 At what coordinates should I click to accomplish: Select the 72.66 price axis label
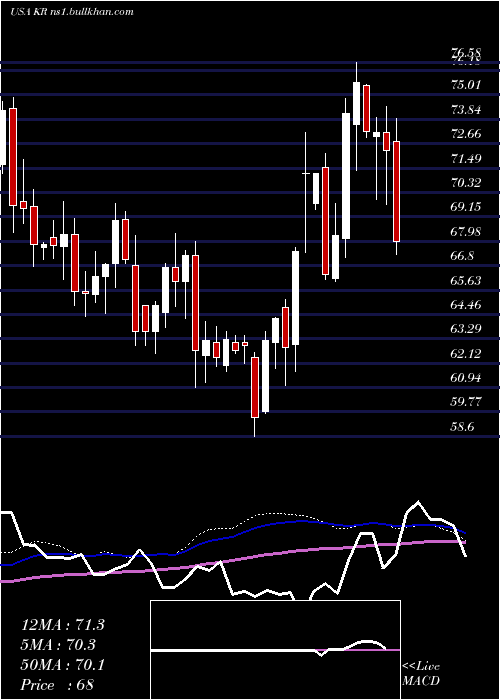click(x=467, y=133)
